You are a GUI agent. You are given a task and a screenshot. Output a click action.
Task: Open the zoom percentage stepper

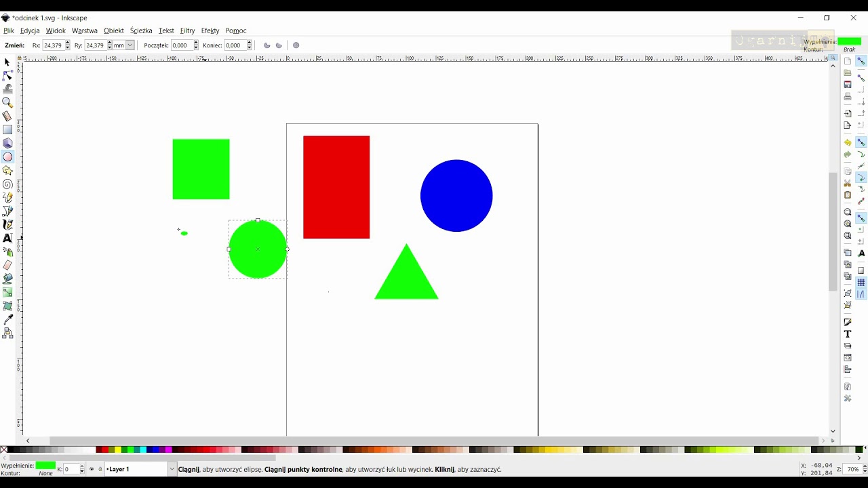(x=865, y=469)
